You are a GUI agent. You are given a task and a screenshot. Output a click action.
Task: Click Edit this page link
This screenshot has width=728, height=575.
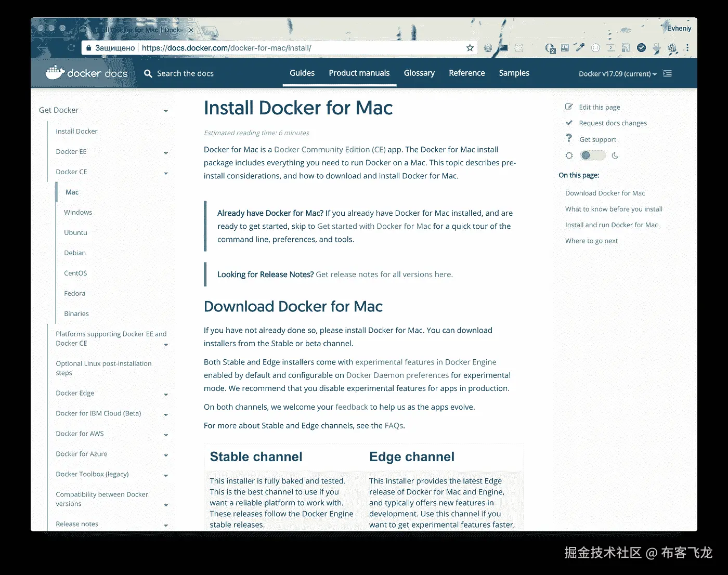coord(600,107)
